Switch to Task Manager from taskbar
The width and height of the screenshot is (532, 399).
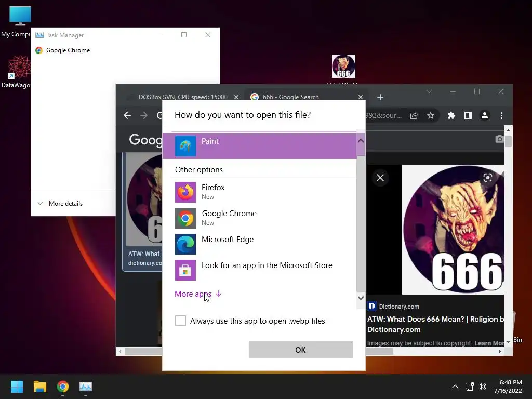pos(86,387)
